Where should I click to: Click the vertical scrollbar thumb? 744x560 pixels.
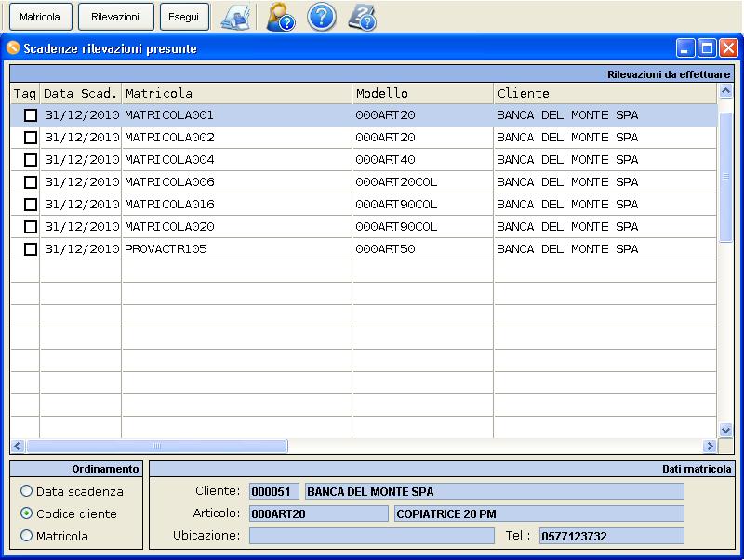[725, 178]
